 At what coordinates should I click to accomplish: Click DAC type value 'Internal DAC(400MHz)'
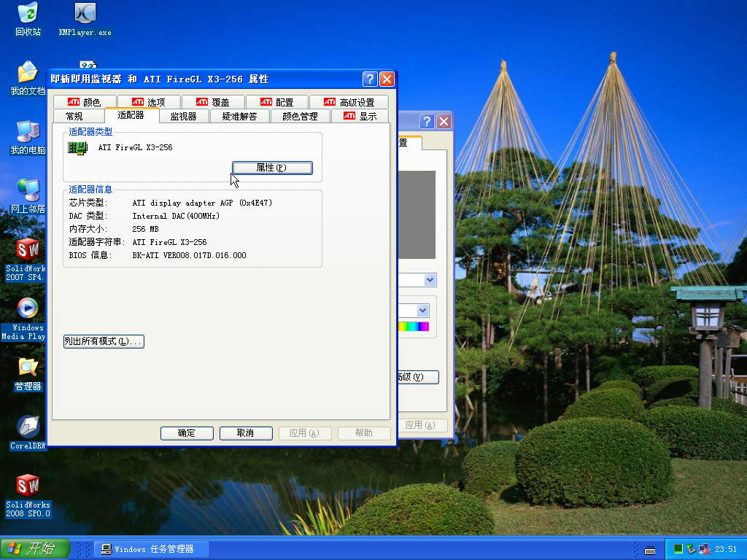176,216
